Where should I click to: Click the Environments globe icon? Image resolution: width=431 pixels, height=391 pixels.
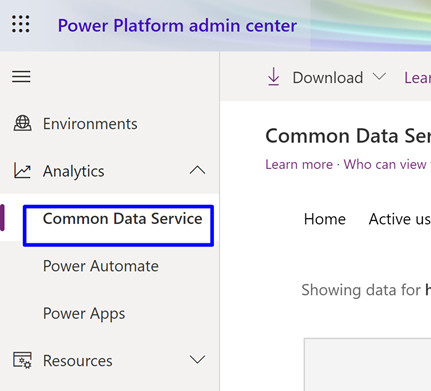pyautogui.click(x=22, y=123)
